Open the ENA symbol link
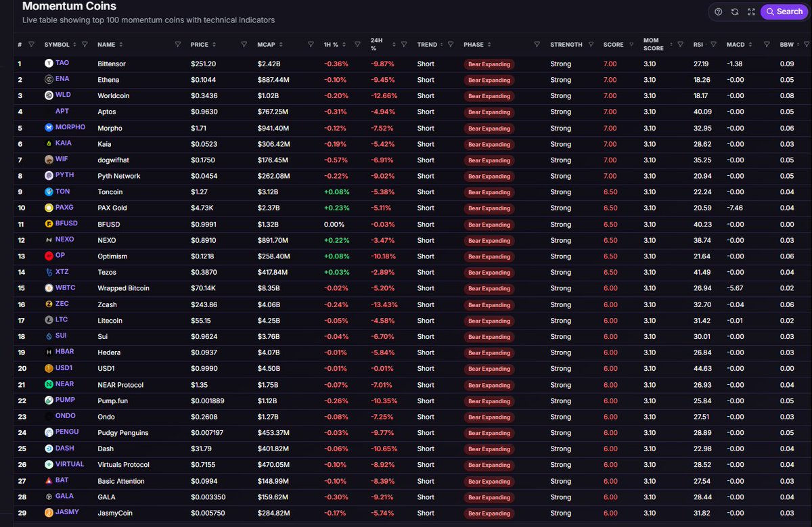This screenshot has height=527, width=812. click(x=62, y=79)
